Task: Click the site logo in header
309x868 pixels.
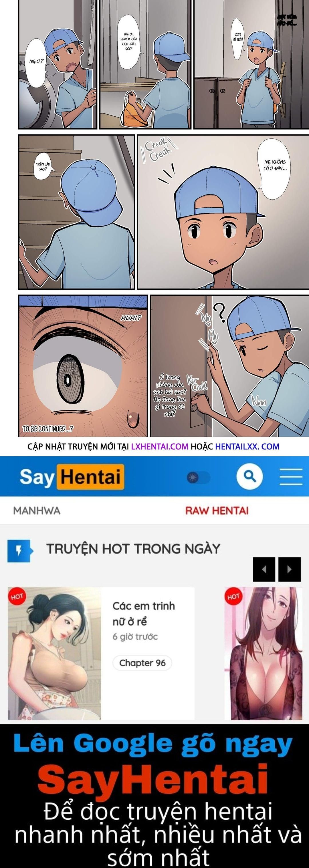Action: pyautogui.click(x=72, y=477)
